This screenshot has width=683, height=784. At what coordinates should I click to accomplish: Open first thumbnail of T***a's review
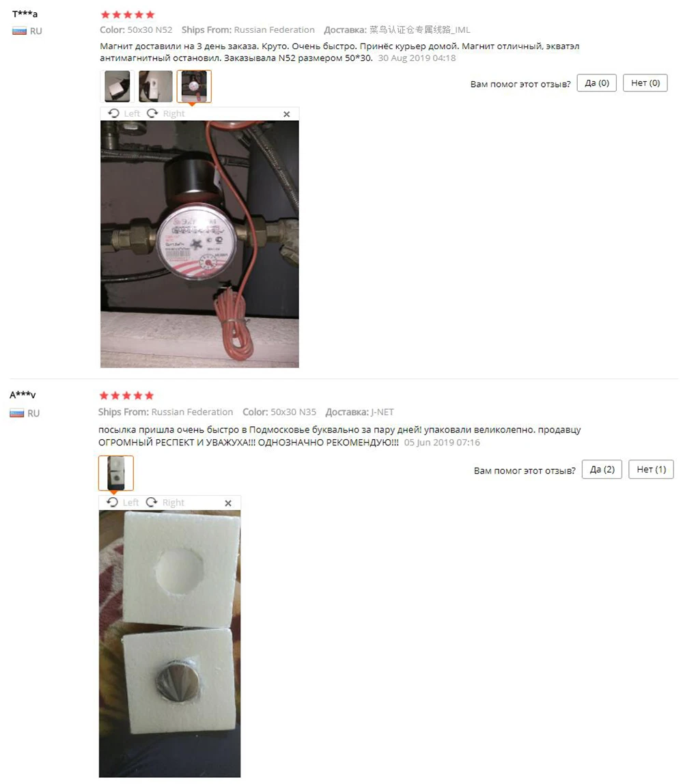point(117,87)
